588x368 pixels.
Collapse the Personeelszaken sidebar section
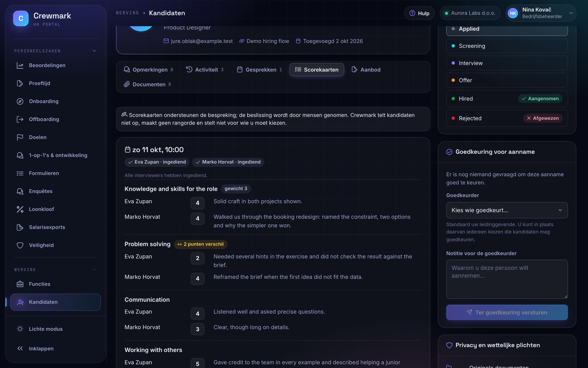(x=94, y=51)
